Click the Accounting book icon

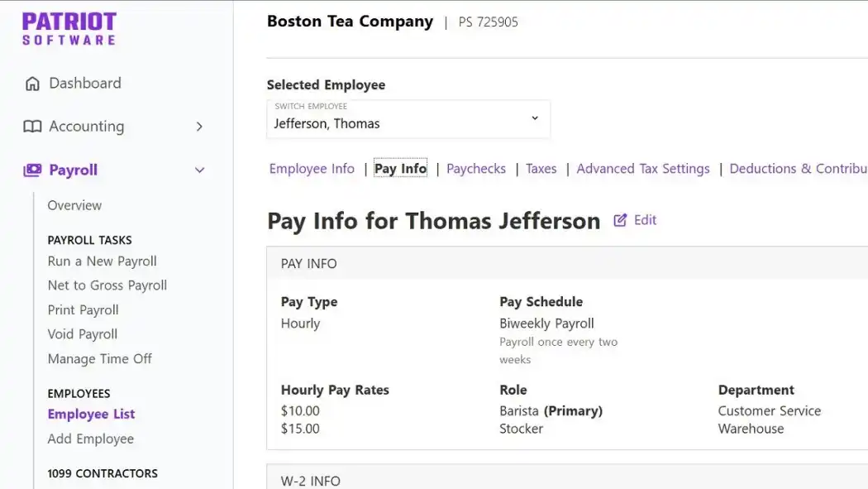tap(32, 127)
